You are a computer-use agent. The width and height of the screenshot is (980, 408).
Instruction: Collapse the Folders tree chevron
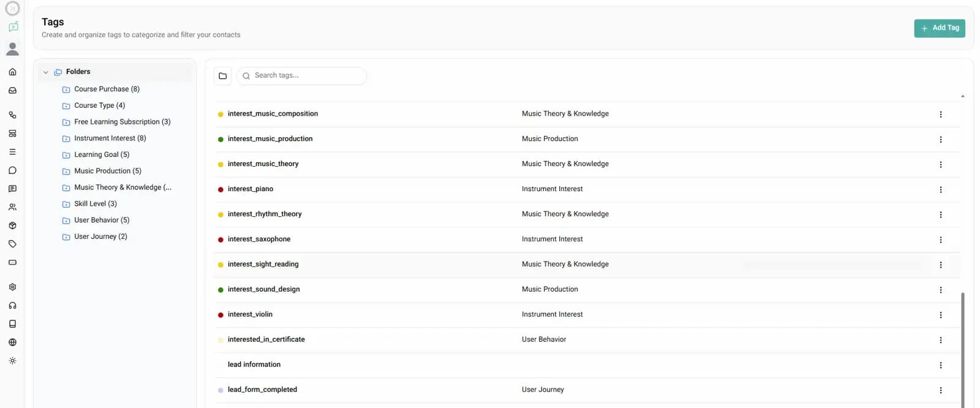(45, 72)
